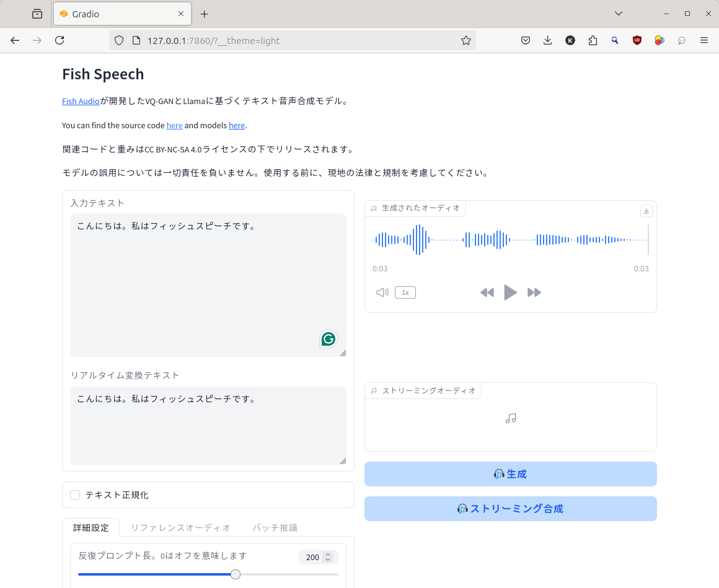This screenshot has height=588, width=719.
Task: Switch to the リファレンスオーディオ tab
Action: tap(180, 527)
